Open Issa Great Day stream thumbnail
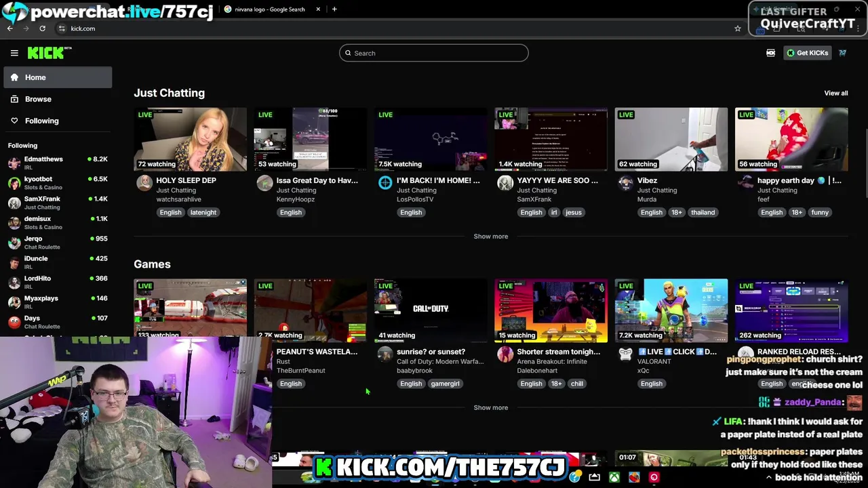The image size is (868, 488). 311,139
